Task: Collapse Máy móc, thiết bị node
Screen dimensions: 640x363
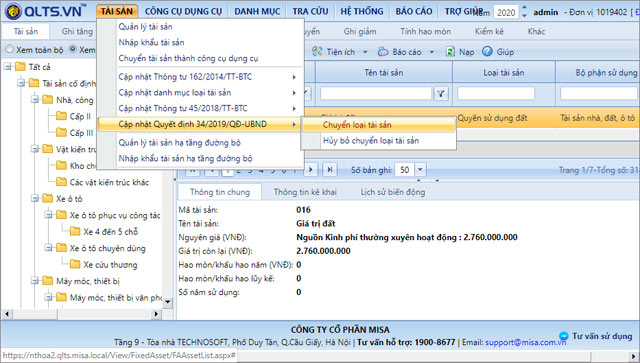Action: point(36,281)
